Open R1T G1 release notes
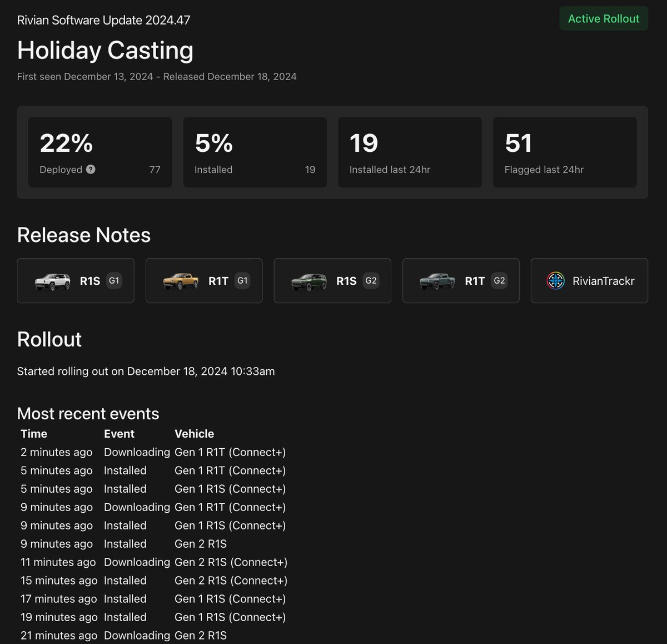 (204, 281)
